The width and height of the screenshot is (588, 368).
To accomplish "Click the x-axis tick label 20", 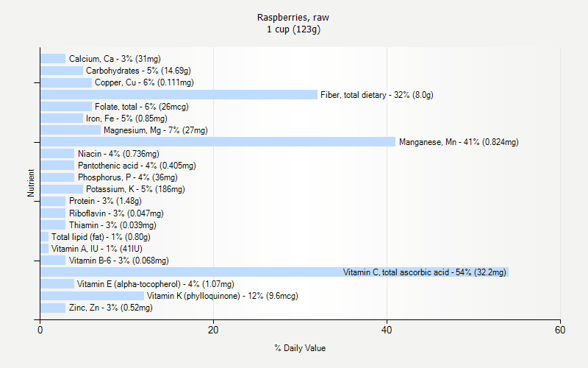I will point(213,330).
